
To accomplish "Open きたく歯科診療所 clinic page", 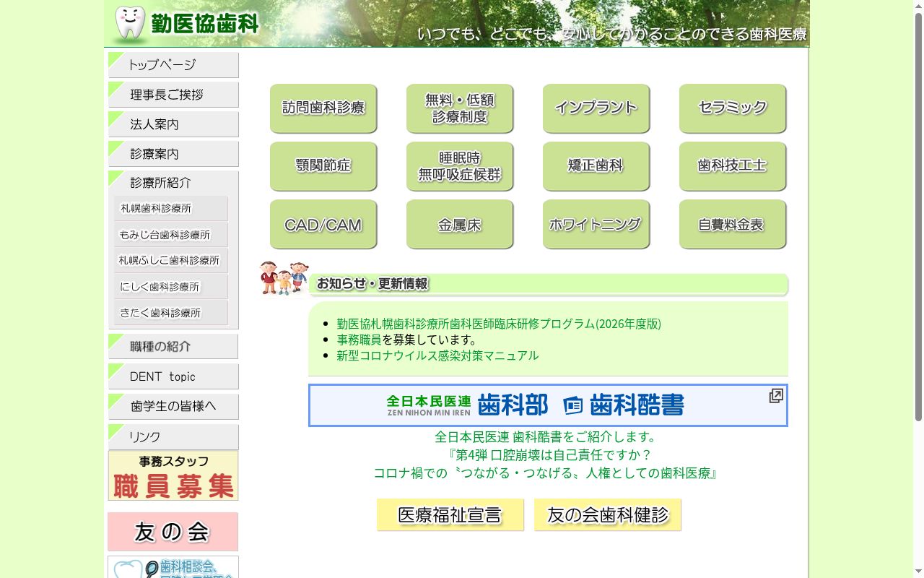I will tap(171, 313).
